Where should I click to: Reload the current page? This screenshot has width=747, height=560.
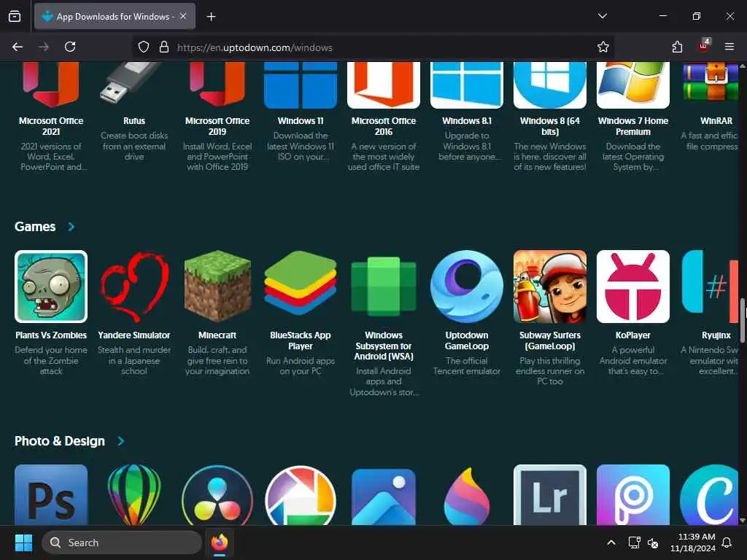coord(70,47)
